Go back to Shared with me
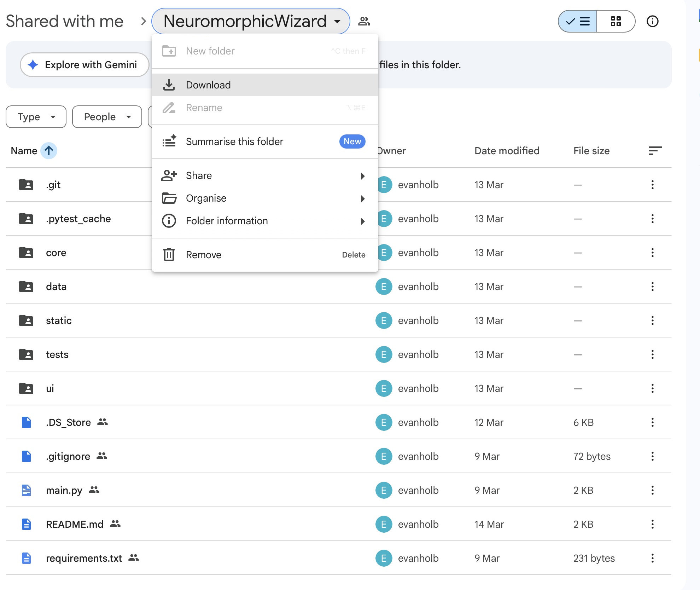 (x=65, y=21)
